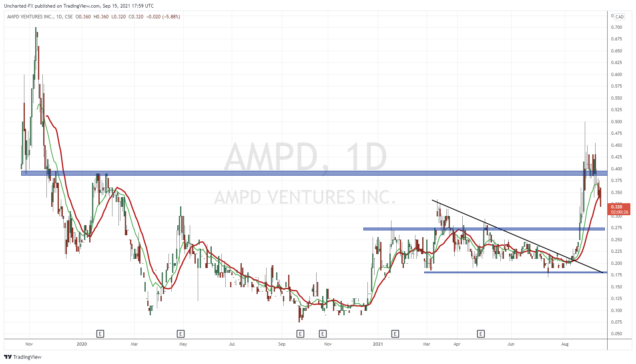Click the 0.400 price axis label
The width and height of the screenshot is (636, 364).
pyautogui.click(x=616, y=169)
